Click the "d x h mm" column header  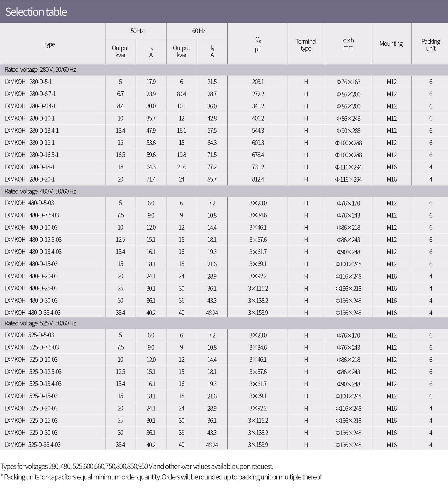point(348,44)
